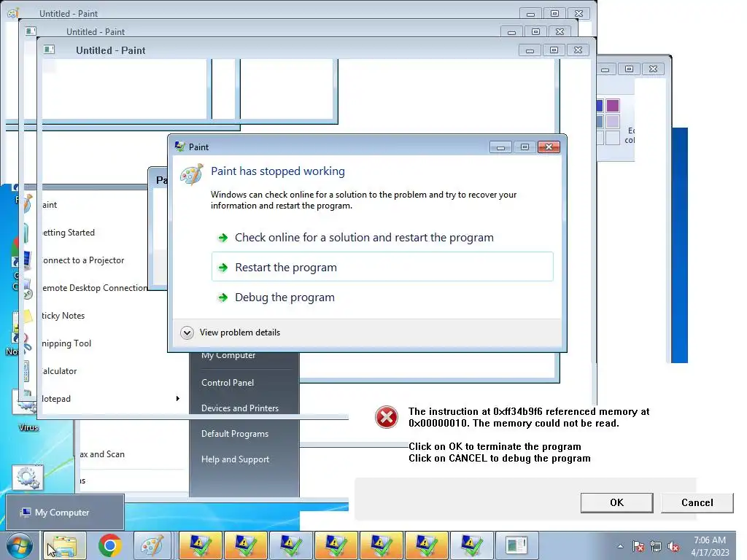The image size is (747, 560).
Task: Select the gear desktop icon below Virus
Action: point(27,478)
